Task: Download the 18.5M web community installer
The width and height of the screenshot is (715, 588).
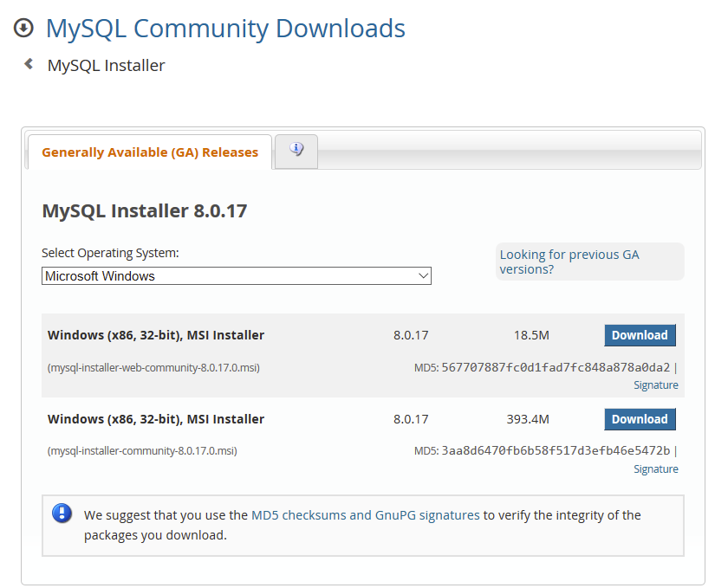Action: [640, 335]
